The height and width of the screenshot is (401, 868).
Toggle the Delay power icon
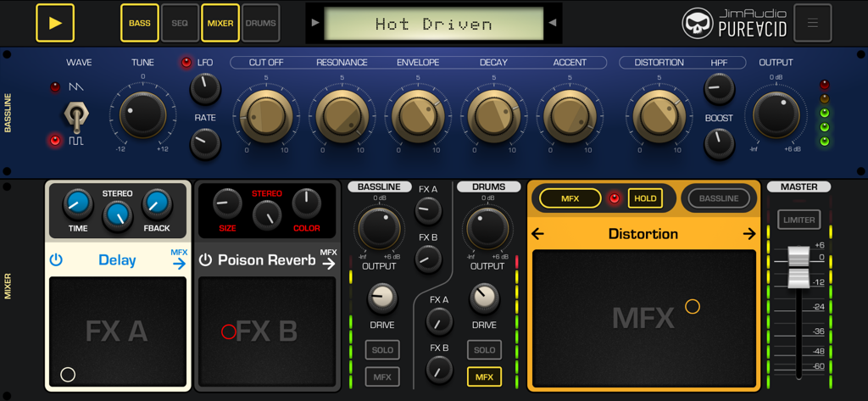pos(55,259)
